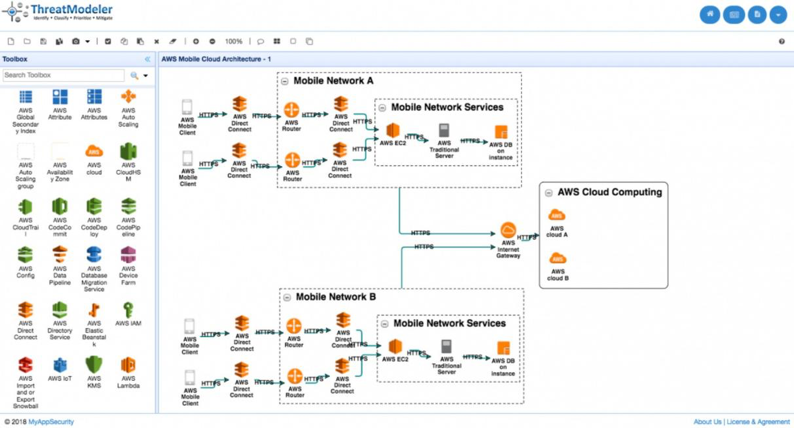Collapse Mobile Network Services inside Mobile Network A
This screenshot has width=794, height=428.
[x=382, y=108]
